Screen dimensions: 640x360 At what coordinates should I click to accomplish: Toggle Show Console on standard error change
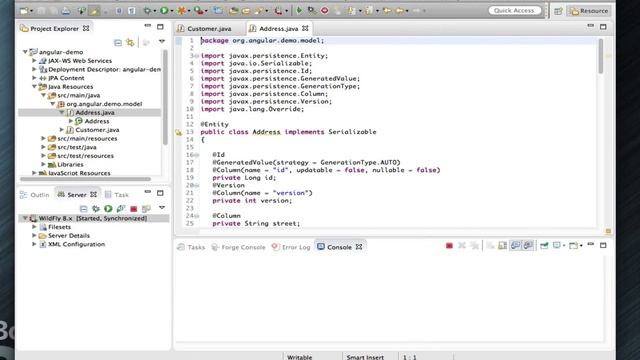pos(528,245)
